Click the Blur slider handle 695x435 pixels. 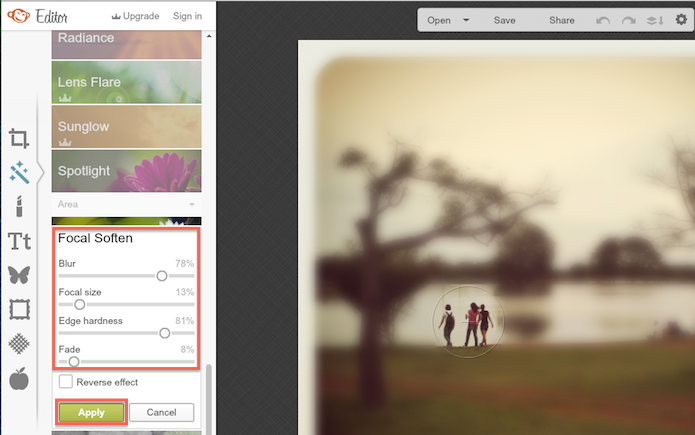[x=162, y=276]
